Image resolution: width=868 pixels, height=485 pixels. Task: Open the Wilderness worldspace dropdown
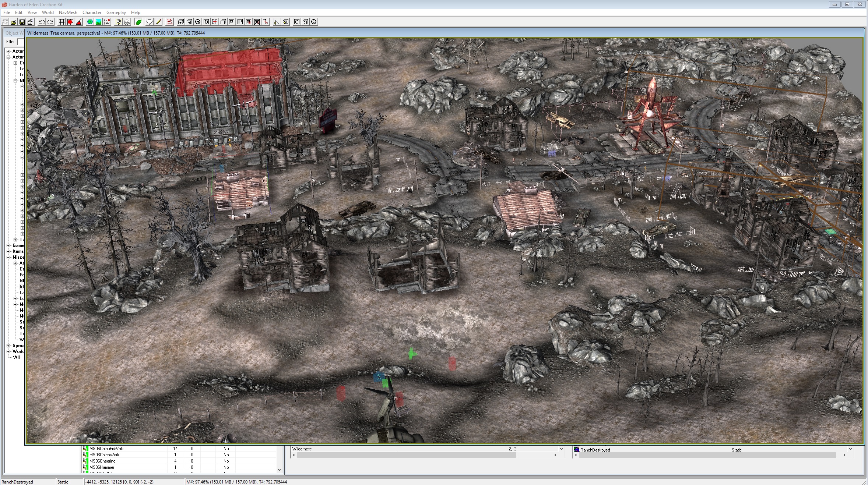point(561,449)
